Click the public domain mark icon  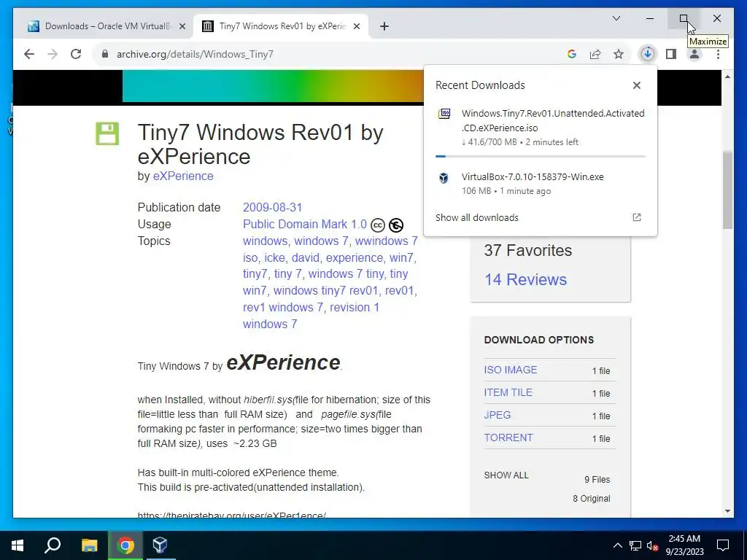[x=396, y=225]
